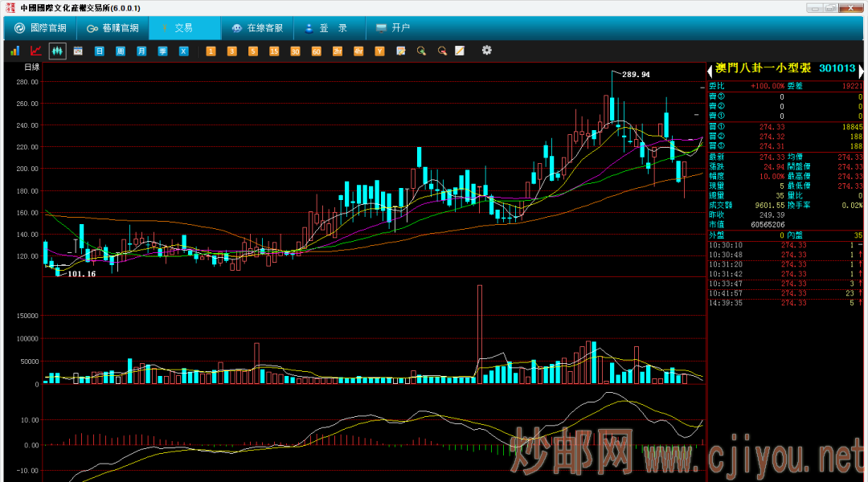Toggle the daily (日) period button
The width and height of the screenshot is (868, 482).
(100, 51)
